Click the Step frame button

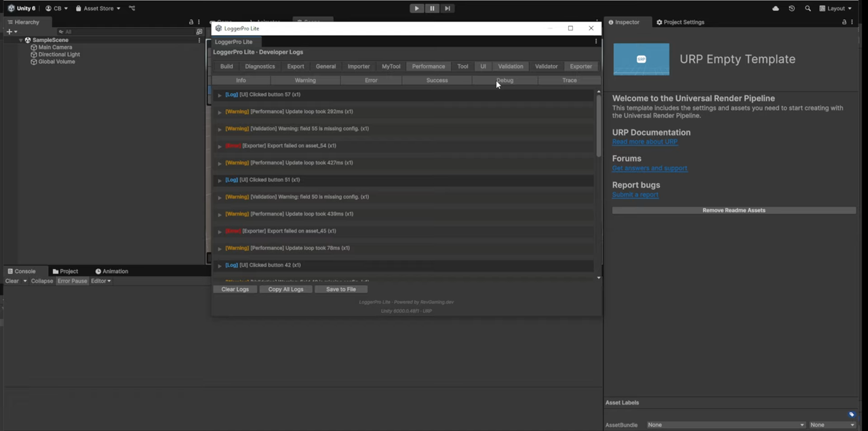(448, 8)
